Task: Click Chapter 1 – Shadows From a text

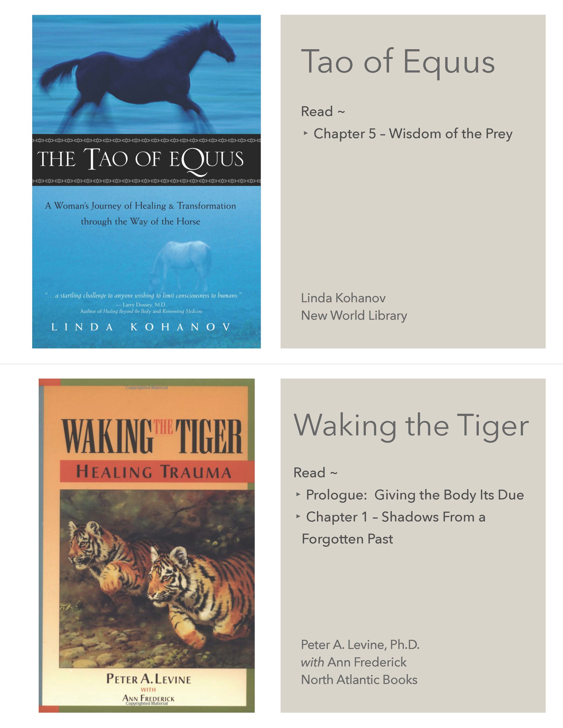Action: click(396, 517)
